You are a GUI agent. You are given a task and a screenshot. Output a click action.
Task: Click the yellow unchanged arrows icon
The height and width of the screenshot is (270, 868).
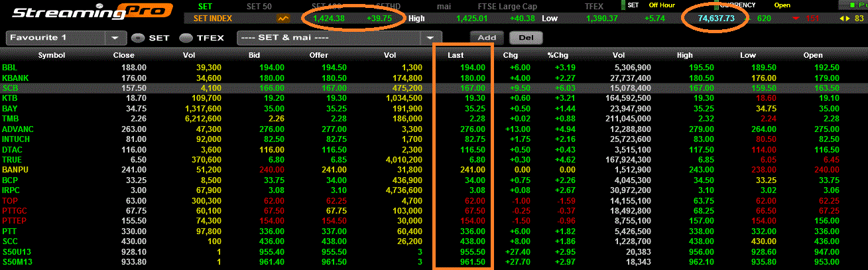[842, 19]
